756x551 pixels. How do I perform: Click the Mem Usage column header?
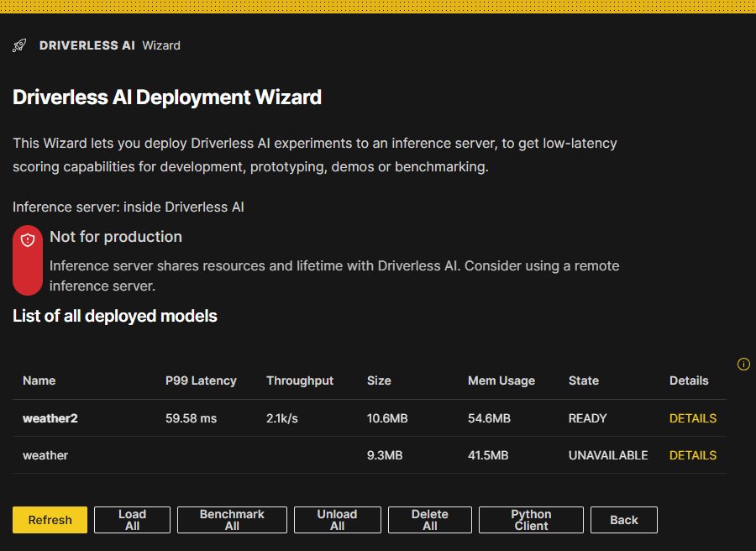(501, 380)
